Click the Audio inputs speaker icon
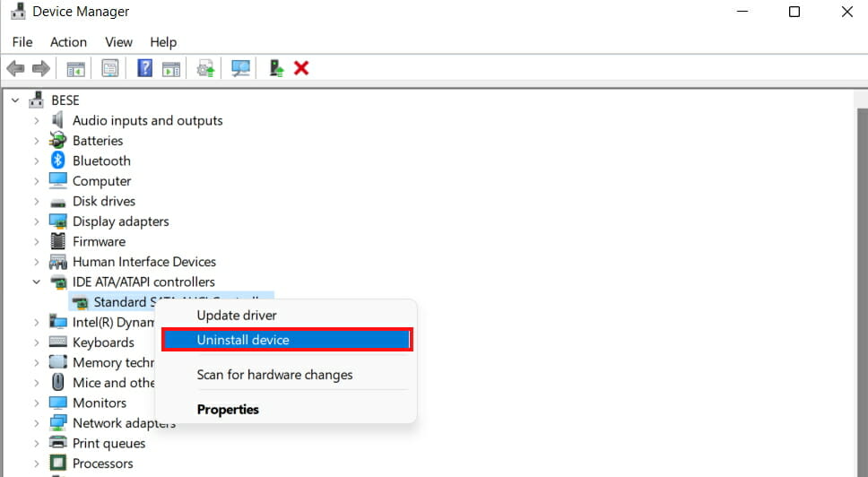 (x=57, y=120)
